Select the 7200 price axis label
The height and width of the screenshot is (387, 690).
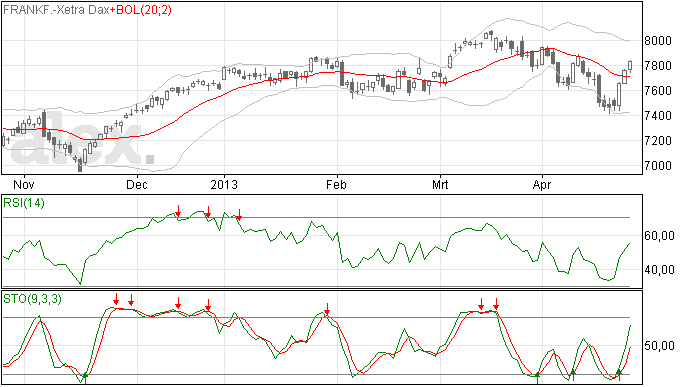[x=658, y=141]
